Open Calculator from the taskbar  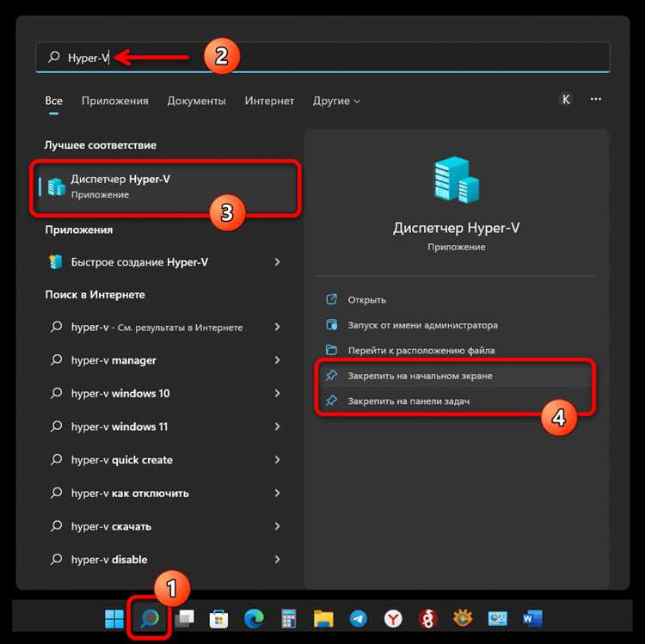coord(288,618)
